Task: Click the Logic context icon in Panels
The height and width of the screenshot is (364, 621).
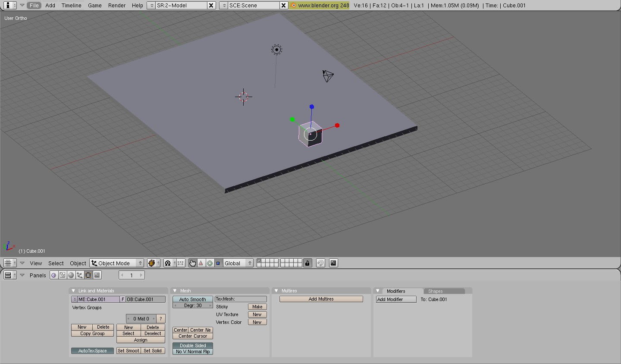Action: tap(54, 275)
